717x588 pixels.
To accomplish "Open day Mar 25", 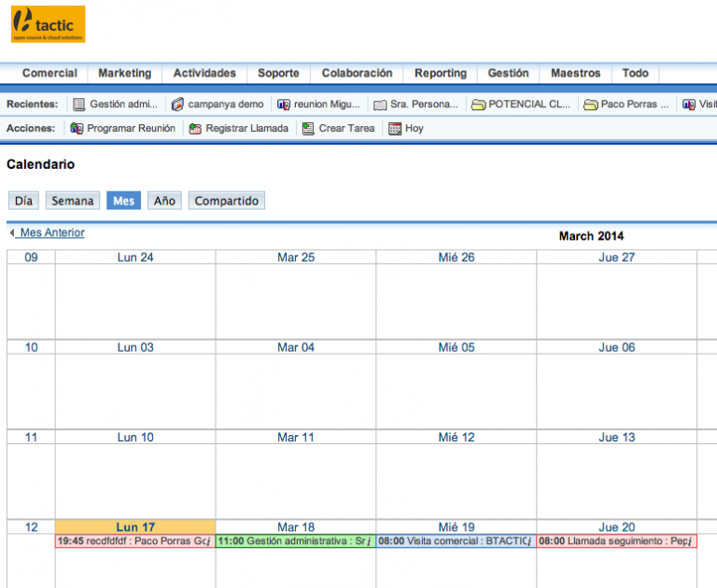I will pos(296,258).
